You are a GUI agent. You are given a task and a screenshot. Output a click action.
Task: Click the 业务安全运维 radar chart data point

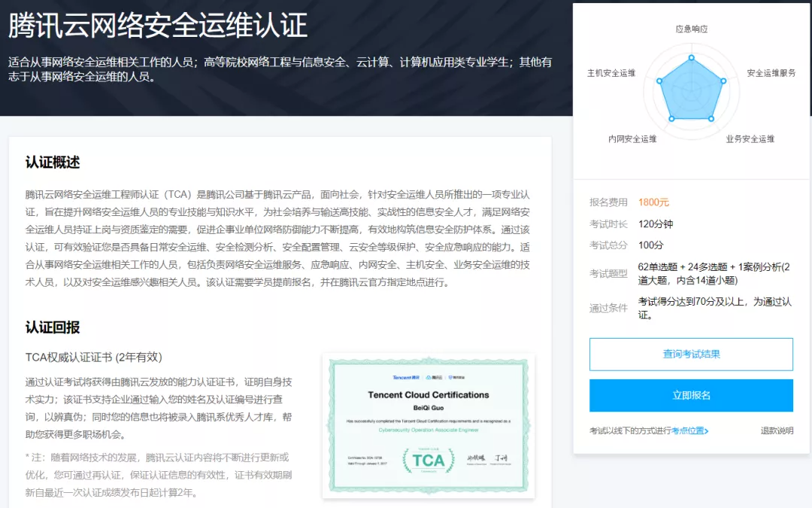pos(711,118)
